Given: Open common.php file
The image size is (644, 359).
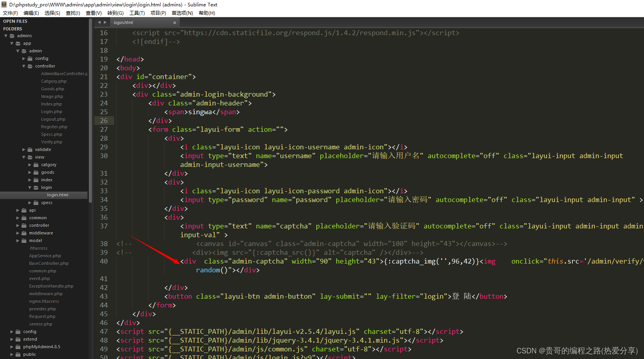Looking at the screenshot, I should (43, 271).
